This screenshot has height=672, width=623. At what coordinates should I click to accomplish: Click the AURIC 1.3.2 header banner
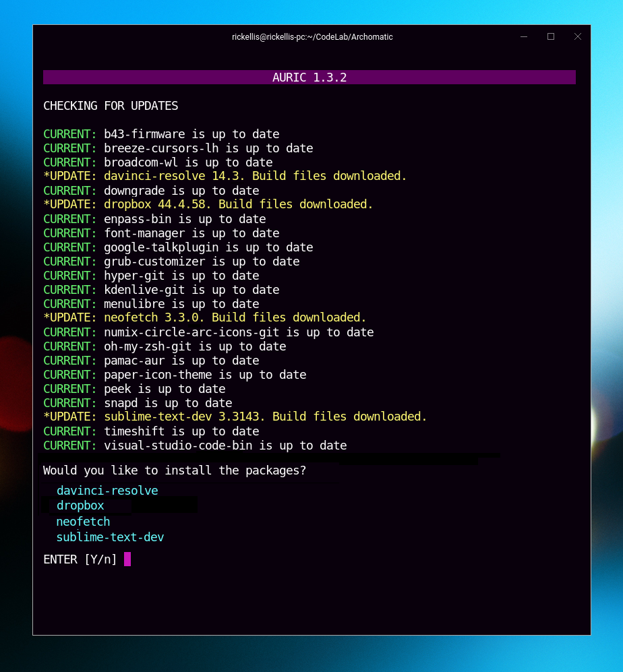coord(309,77)
